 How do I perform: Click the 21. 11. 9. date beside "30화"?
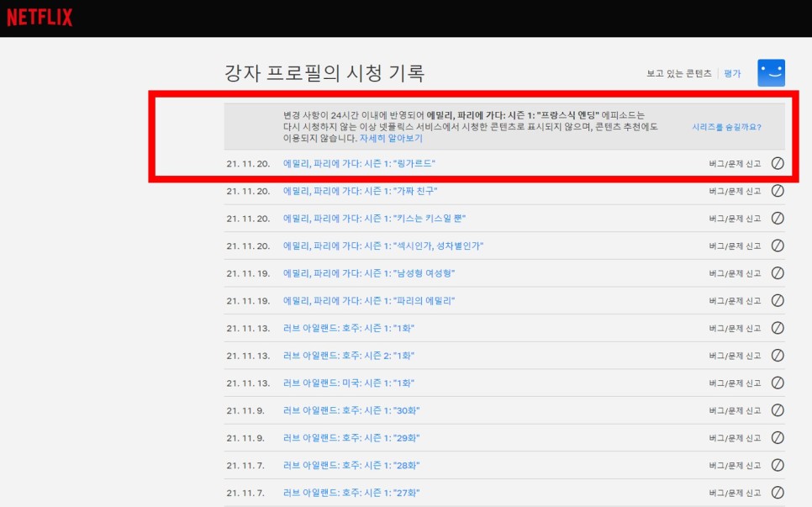tap(245, 410)
